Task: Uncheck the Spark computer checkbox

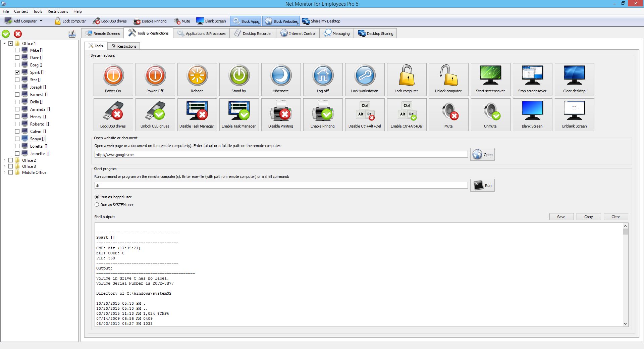Action: pyautogui.click(x=17, y=72)
